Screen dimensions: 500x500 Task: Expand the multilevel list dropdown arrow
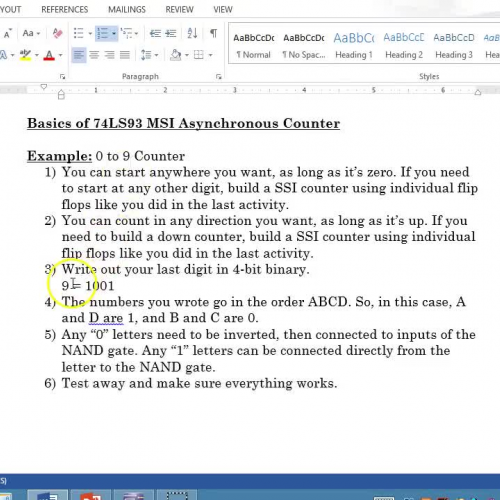coord(136,34)
